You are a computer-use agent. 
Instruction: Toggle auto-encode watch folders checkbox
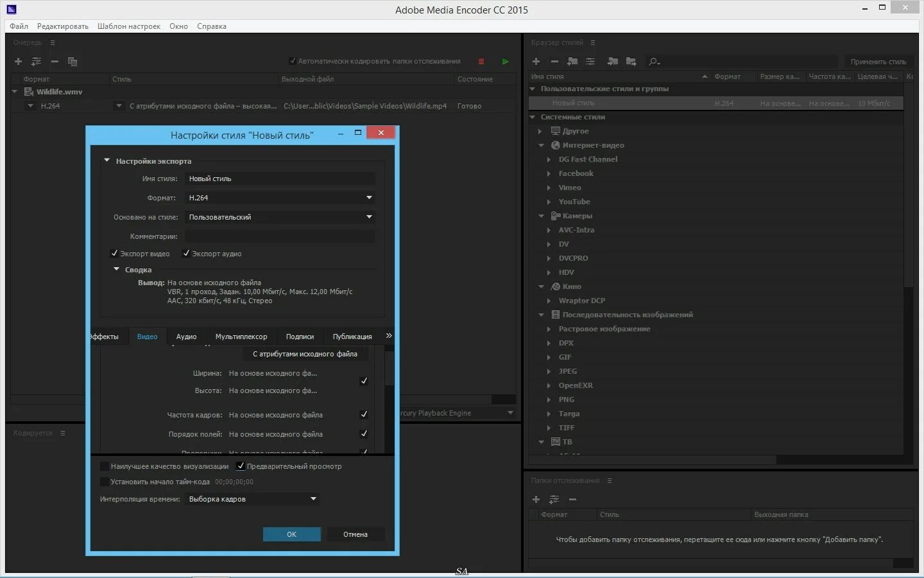[x=293, y=61]
